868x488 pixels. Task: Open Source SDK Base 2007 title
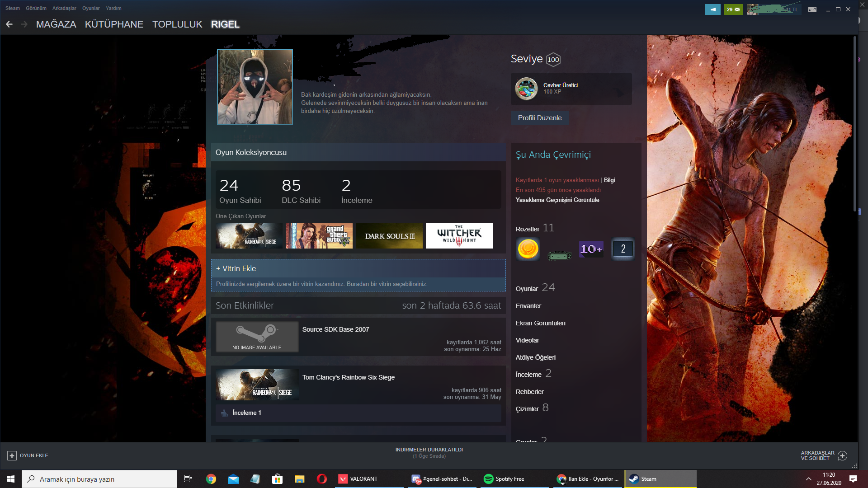(x=335, y=329)
